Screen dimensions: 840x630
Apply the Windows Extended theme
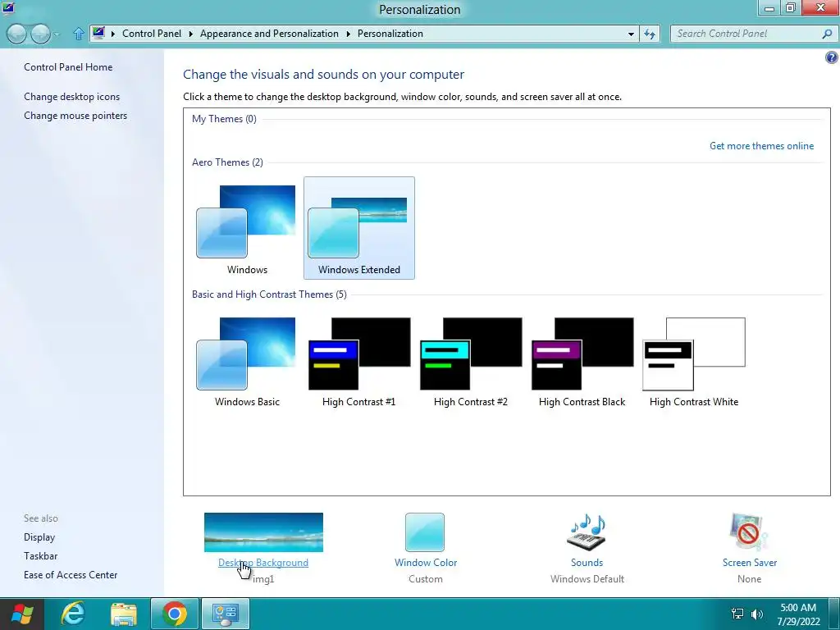click(x=359, y=228)
